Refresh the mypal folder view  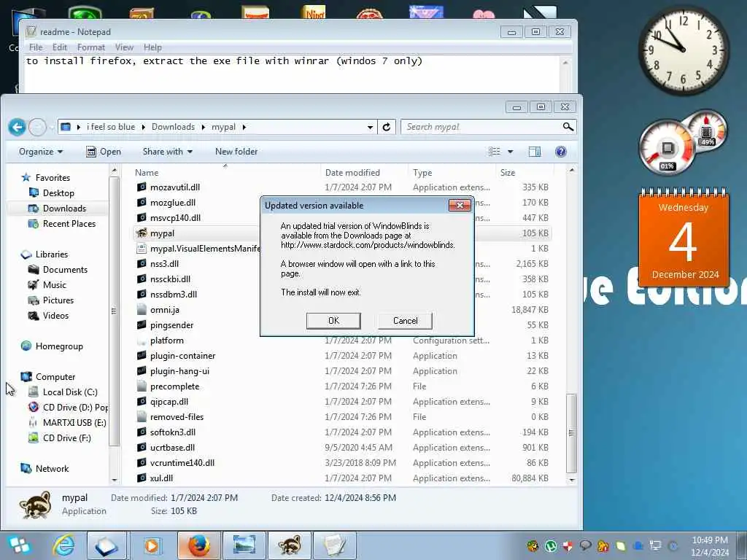point(387,127)
